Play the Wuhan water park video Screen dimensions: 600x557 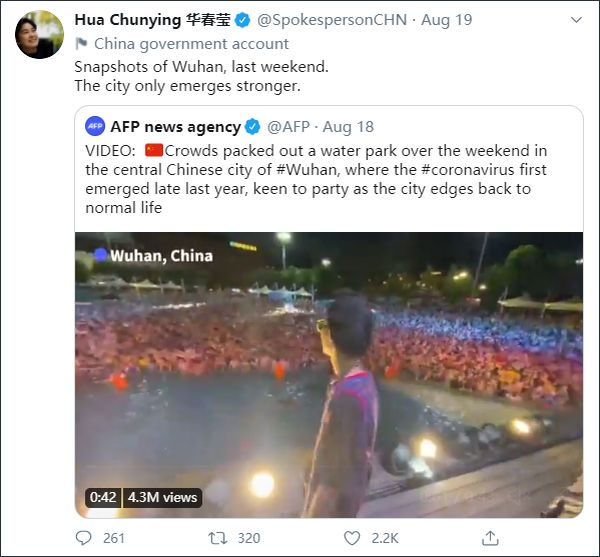tap(329, 375)
